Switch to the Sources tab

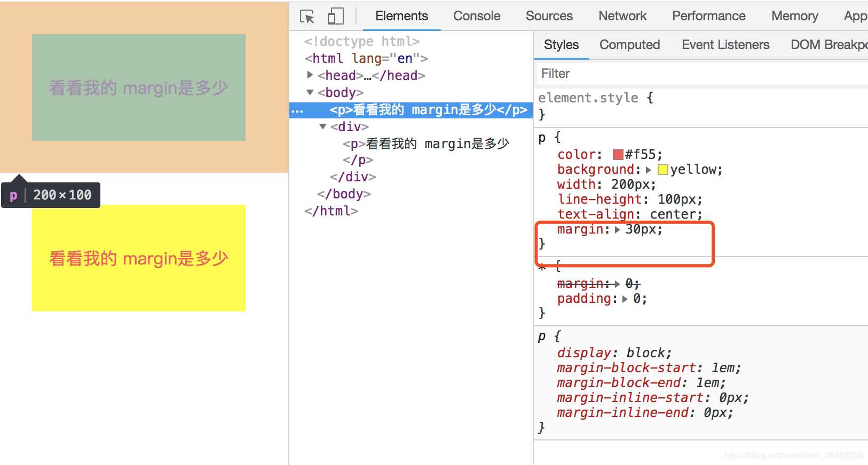[549, 16]
